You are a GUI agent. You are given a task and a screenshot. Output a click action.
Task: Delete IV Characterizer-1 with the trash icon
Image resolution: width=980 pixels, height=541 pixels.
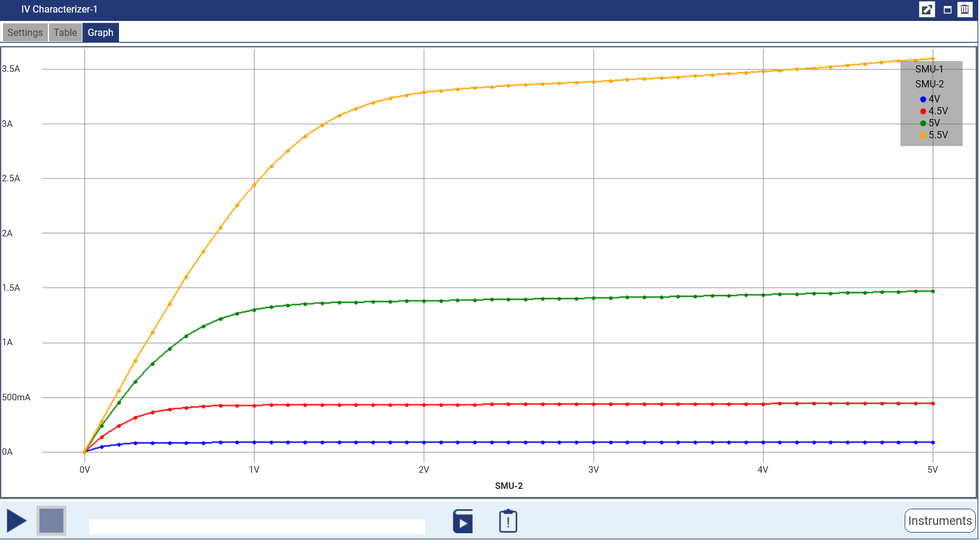click(964, 10)
